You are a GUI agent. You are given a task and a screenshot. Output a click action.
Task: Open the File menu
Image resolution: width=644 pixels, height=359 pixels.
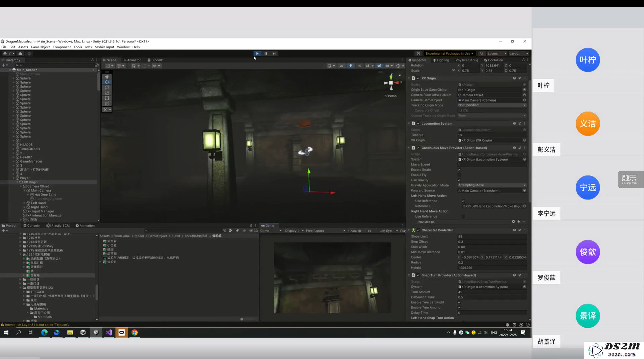click(4, 47)
